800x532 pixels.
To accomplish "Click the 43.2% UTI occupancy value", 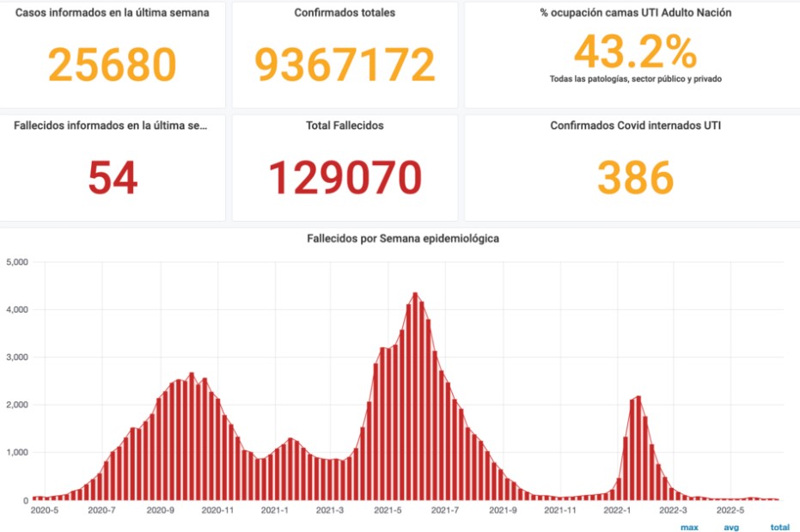I will point(635,52).
